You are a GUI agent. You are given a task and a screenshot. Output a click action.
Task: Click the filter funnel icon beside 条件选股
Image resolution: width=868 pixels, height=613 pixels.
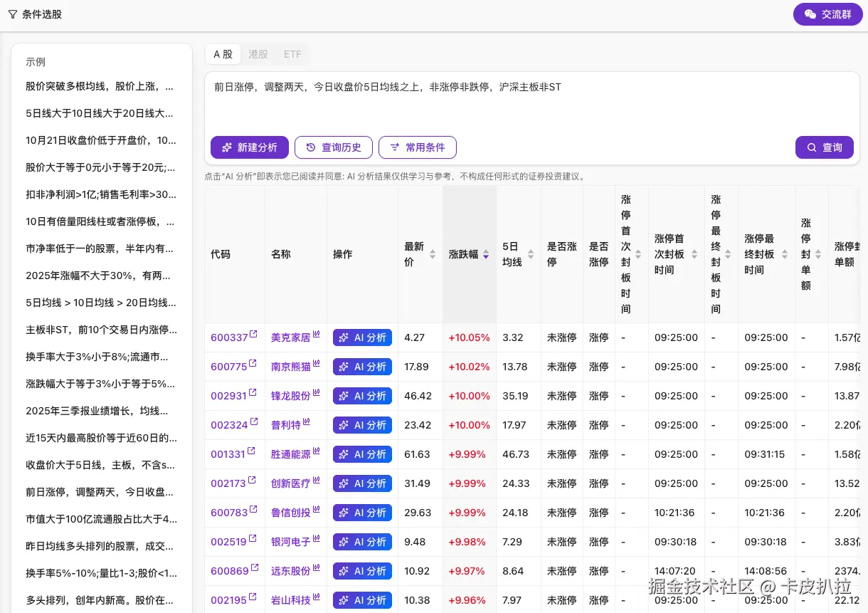(12, 14)
